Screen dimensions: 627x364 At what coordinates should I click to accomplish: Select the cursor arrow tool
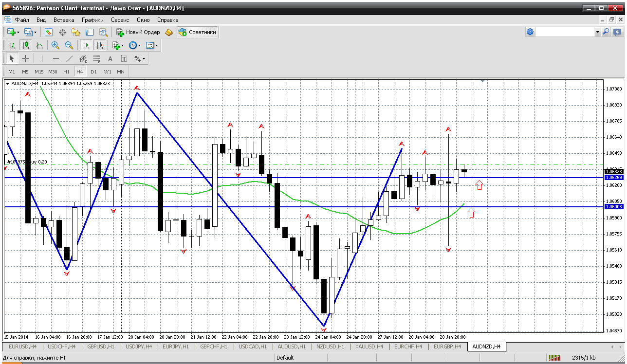pos(12,59)
